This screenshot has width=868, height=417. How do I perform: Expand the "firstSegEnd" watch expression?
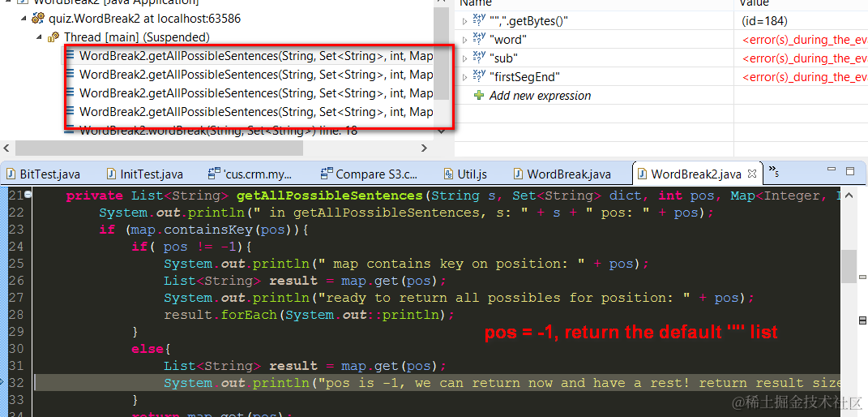point(465,76)
